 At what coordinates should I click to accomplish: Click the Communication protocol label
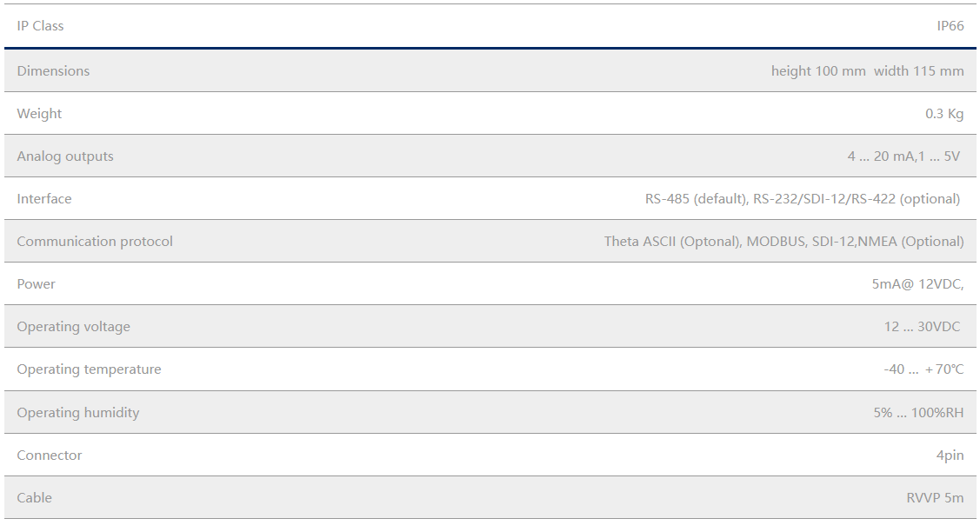click(95, 242)
